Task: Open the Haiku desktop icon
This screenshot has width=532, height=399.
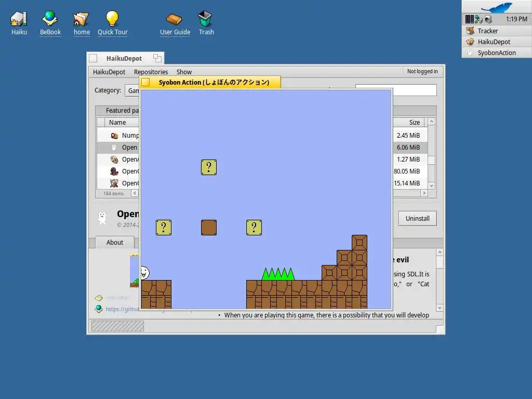Action: pos(19,23)
